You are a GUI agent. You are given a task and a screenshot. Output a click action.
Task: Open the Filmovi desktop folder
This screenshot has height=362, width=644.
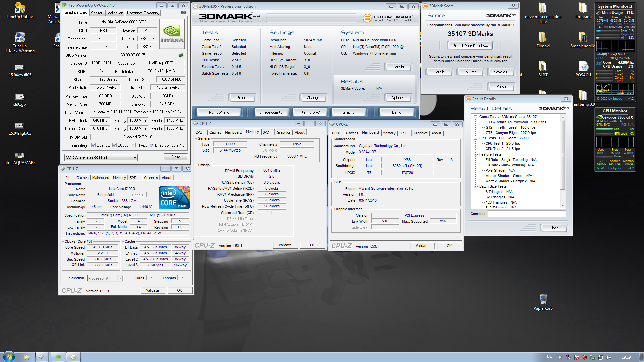pyautogui.click(x=543, y=38)
